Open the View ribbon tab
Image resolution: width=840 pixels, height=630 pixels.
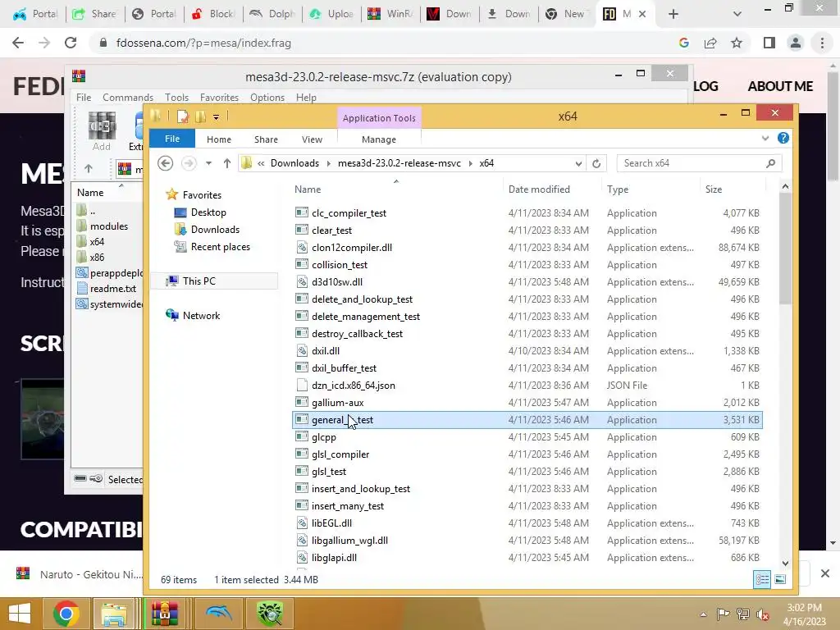(312, 139)
